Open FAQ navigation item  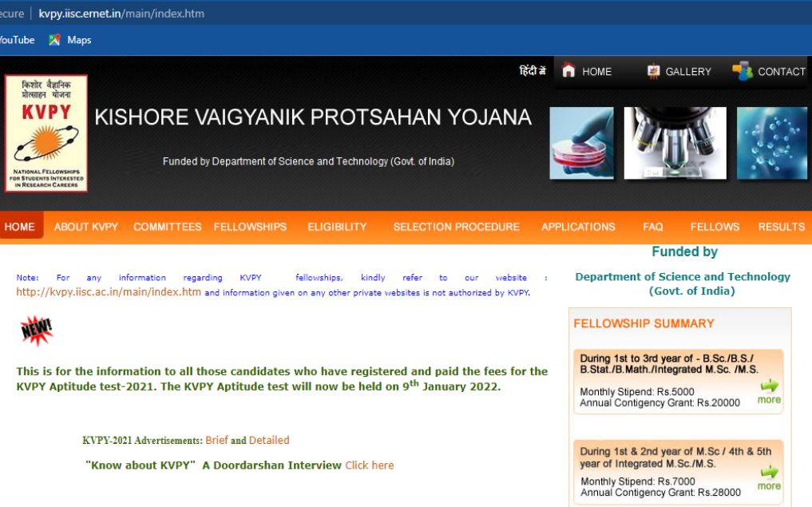pyautogui.click(x=652, y=227)
